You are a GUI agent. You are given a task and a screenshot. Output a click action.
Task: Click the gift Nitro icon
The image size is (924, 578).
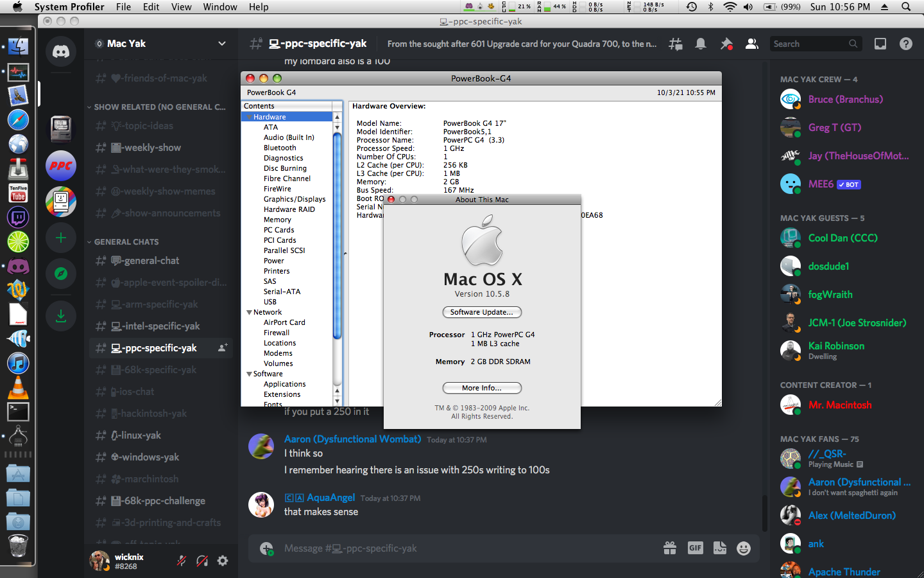tap(670, 548)
